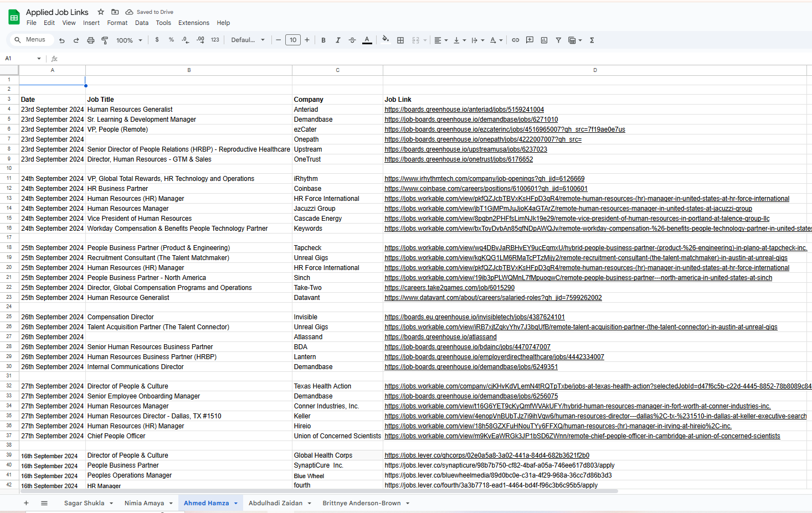Star the Applied Job Links document

101,12
